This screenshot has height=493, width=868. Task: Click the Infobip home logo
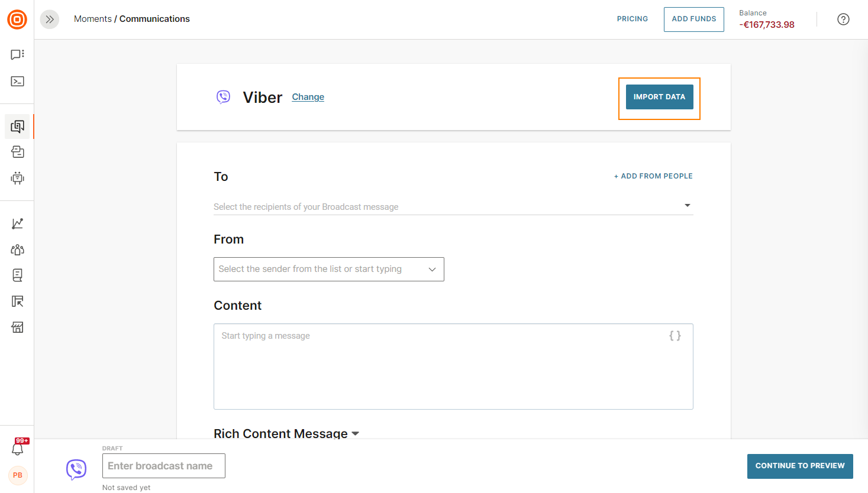pyautogui.click(x=17, y=20)
